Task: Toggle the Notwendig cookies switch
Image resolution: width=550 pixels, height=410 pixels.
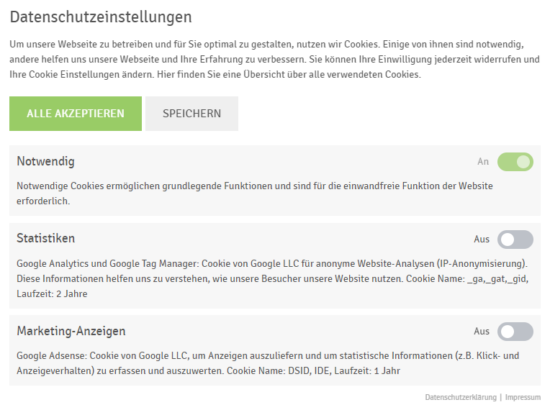Action: click(x=515, y=162)
